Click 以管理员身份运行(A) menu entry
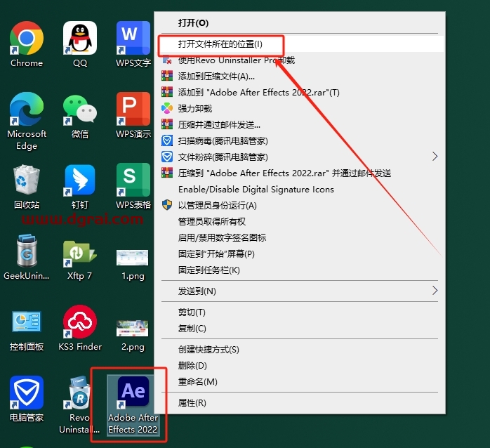Screen dimensions: 490x448 pos(217,205)
